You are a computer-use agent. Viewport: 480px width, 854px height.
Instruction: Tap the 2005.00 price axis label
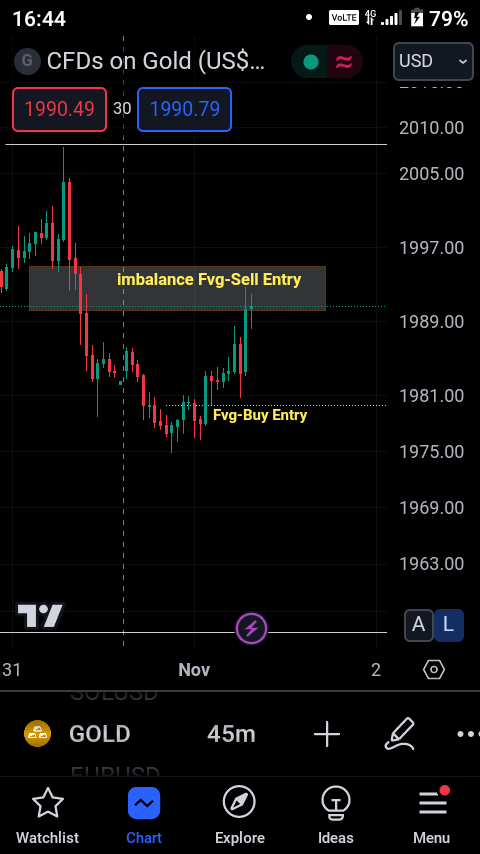(x=432, y=174)
